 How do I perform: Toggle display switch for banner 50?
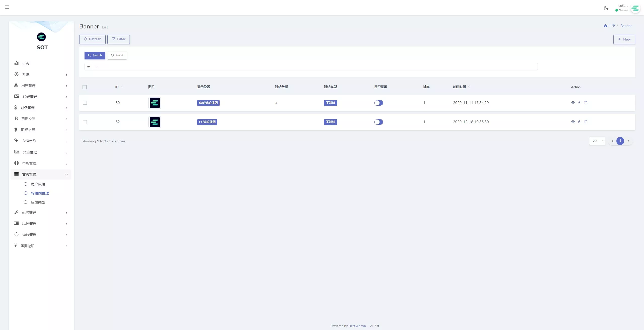point(378,103)
